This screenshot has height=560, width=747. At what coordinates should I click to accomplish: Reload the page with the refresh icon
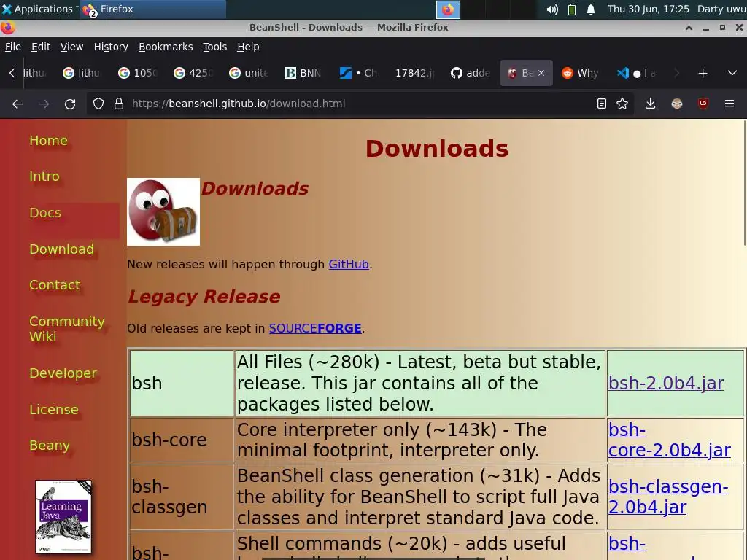point(70,104)
